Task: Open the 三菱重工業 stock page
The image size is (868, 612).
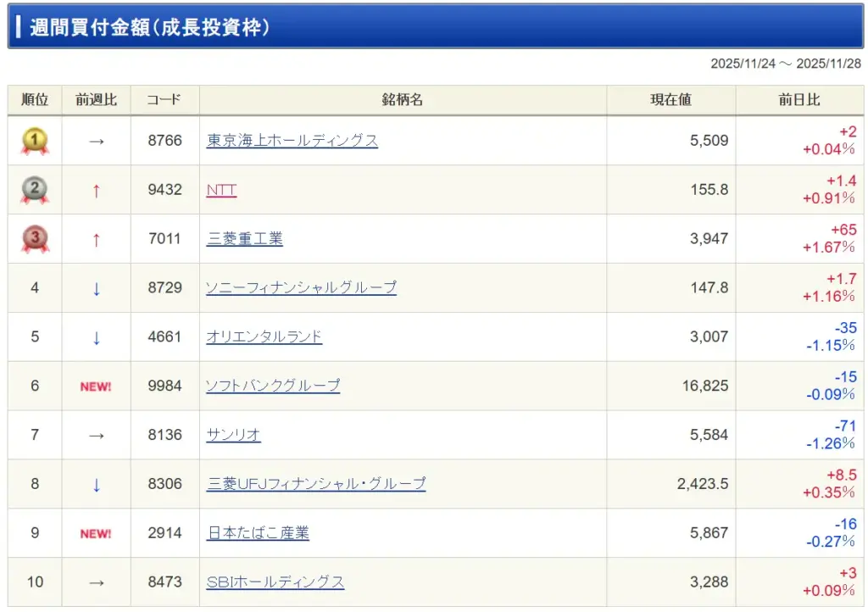Action: click(244, 239)
